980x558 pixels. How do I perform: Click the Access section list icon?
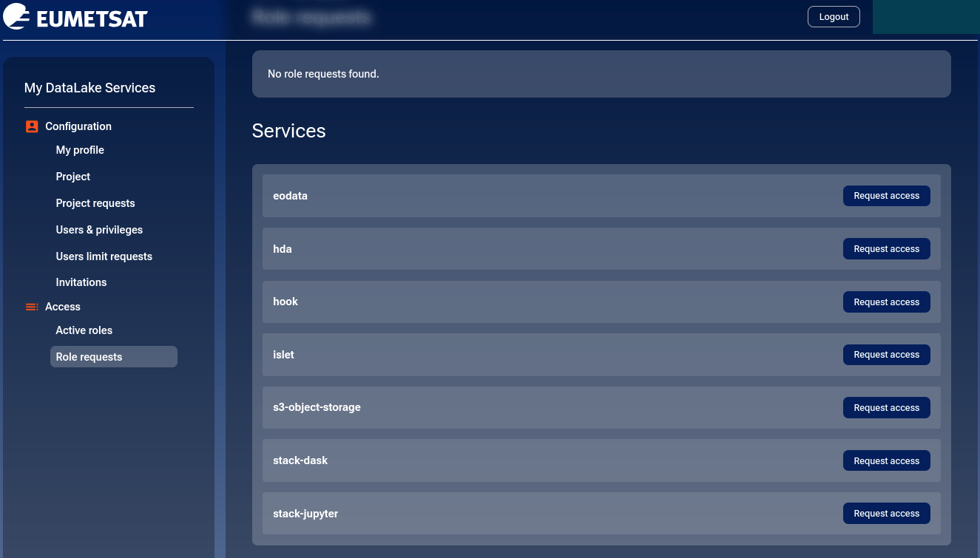(x=32, y=307)
